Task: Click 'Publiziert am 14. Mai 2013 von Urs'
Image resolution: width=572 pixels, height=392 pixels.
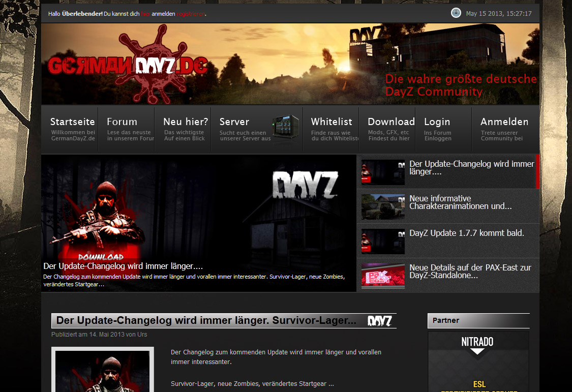Action: tap(99, 335)
